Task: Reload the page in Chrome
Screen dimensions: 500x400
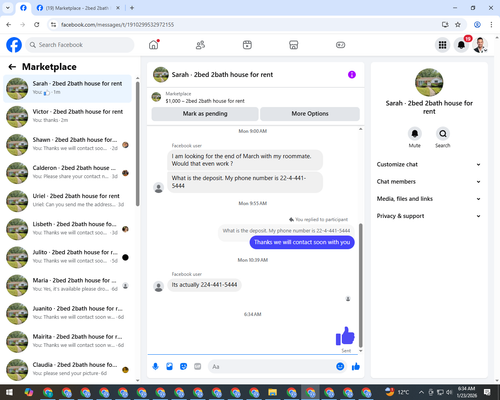Action: 37,25
